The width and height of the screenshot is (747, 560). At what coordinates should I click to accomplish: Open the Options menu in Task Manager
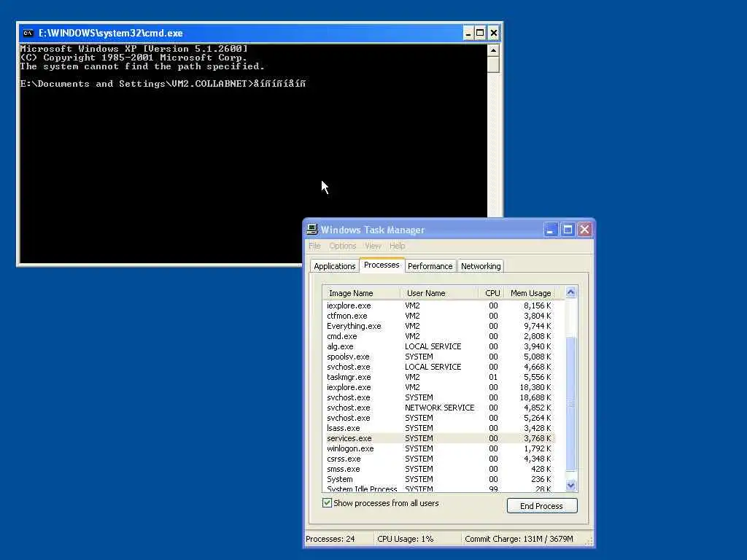click(x=343, y=246)
